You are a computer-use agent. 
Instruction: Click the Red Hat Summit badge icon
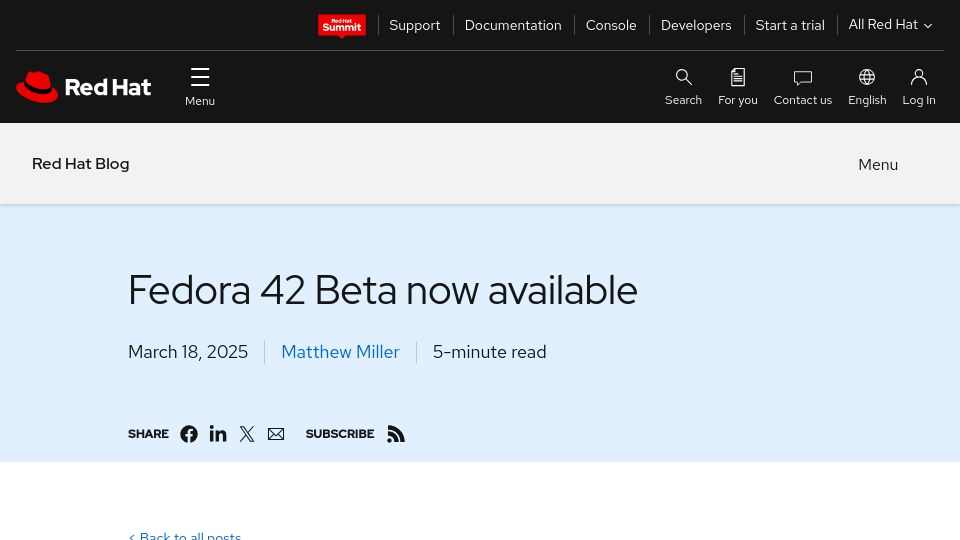pos(342,26)
